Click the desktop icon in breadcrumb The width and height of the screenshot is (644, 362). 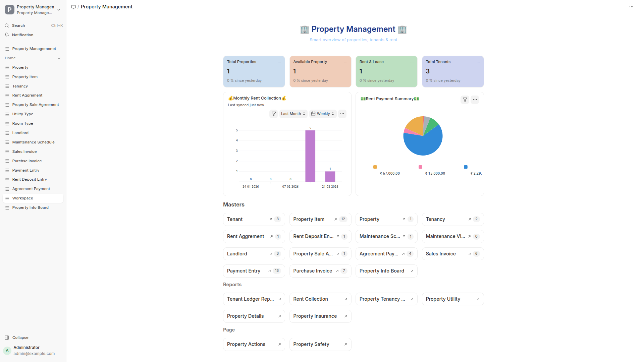[x=73, y=7]
